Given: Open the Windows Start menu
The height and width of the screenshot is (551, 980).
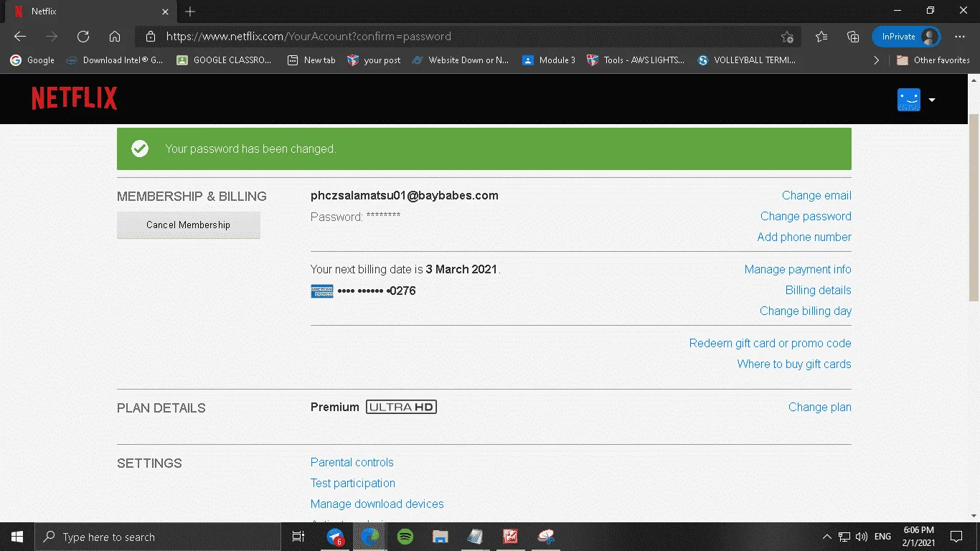Looking at the screenshot, I should pos(17,537).
